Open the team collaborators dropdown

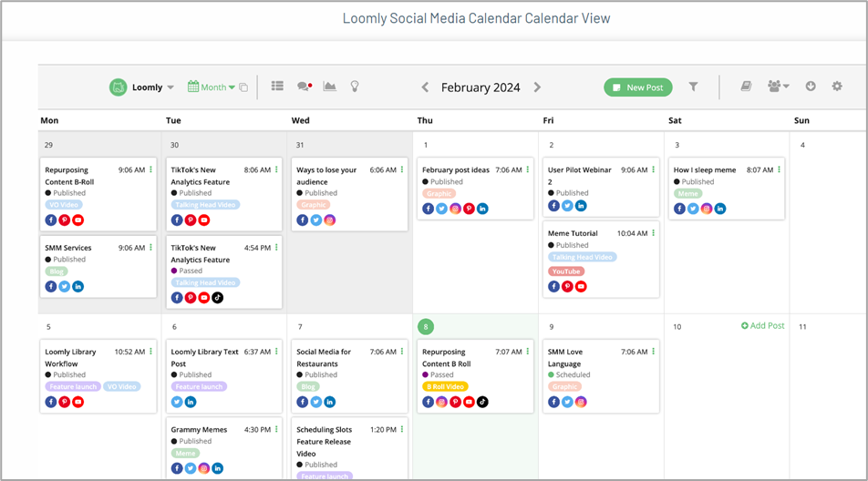click(778, 87)
